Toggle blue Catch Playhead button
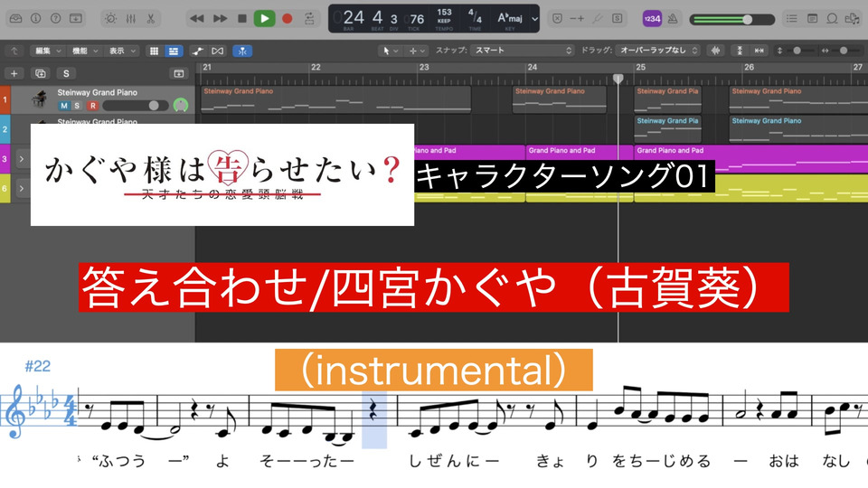 [x=242, y=51]
